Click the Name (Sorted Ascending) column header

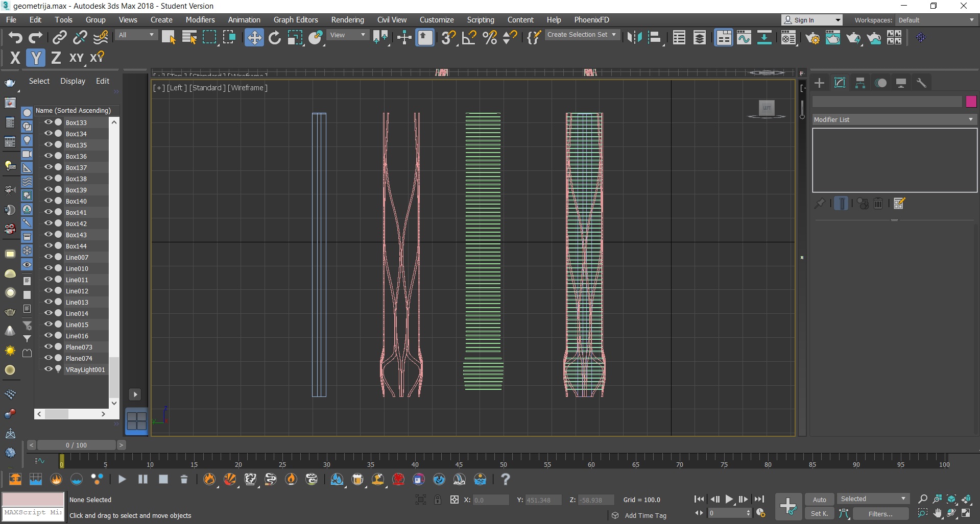pyautogui.click(x=73, y=110)
